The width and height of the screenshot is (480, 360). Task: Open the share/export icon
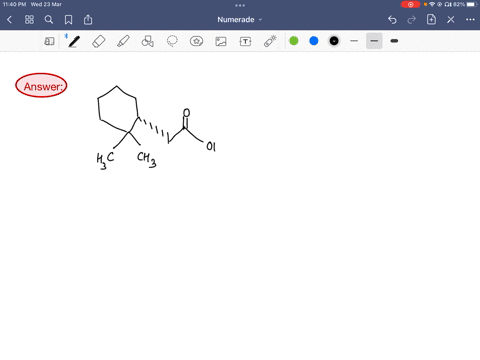click(88, 20)
